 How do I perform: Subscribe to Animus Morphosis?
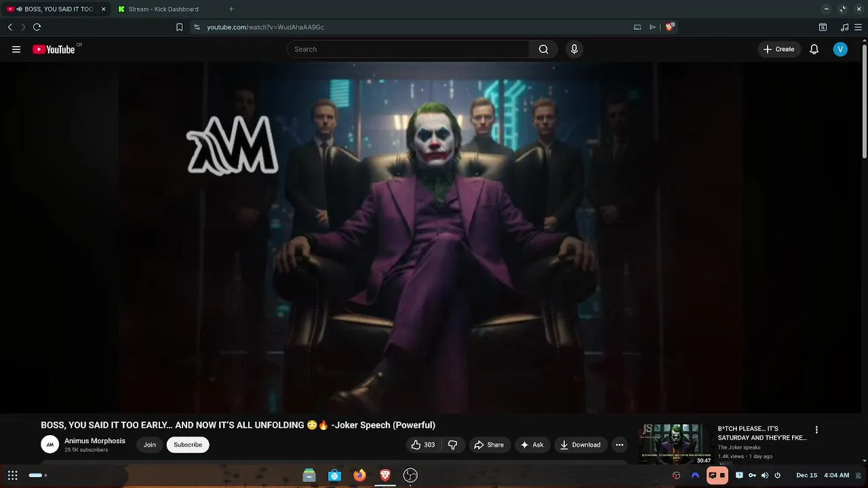click(x=188, y=445)
